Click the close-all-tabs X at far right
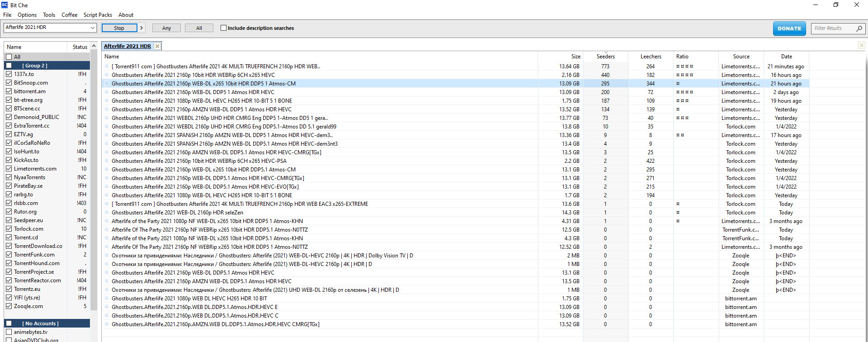This screenshot has height=342, width=868. point(862,45)
